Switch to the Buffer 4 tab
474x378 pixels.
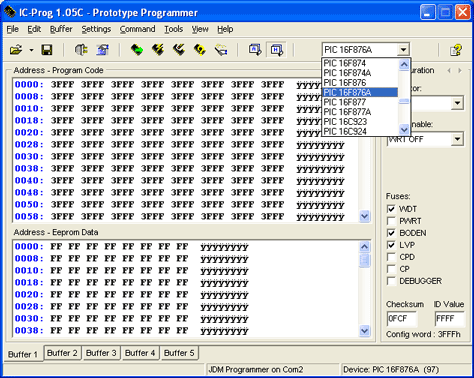point(140,353)
